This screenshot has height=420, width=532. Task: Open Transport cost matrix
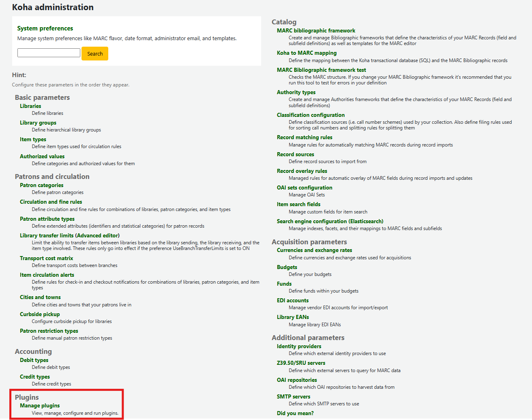click(47, 258)
